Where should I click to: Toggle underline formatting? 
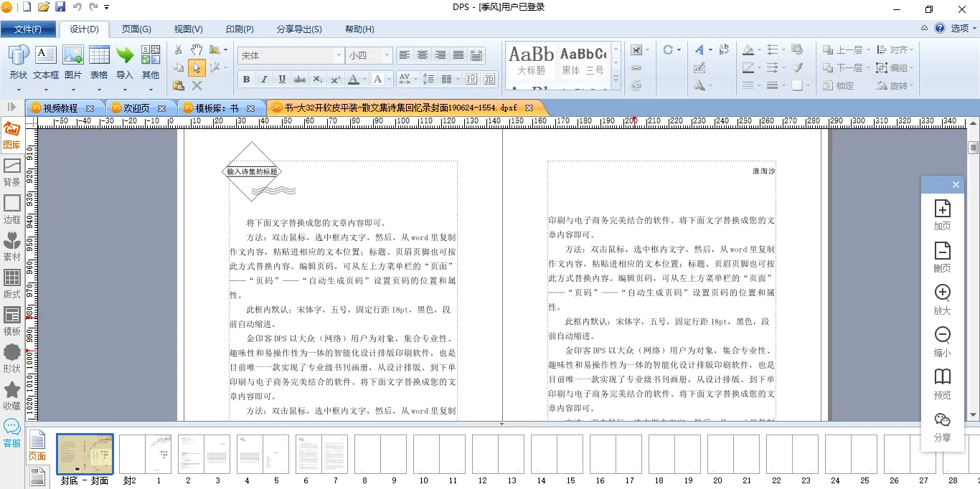(282, 79)
